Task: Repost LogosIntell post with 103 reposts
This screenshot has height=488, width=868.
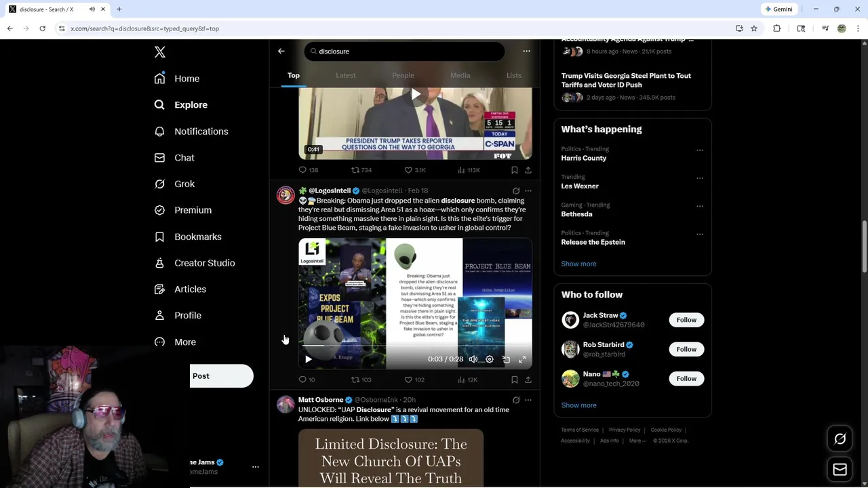Action: tap(361, 380)
